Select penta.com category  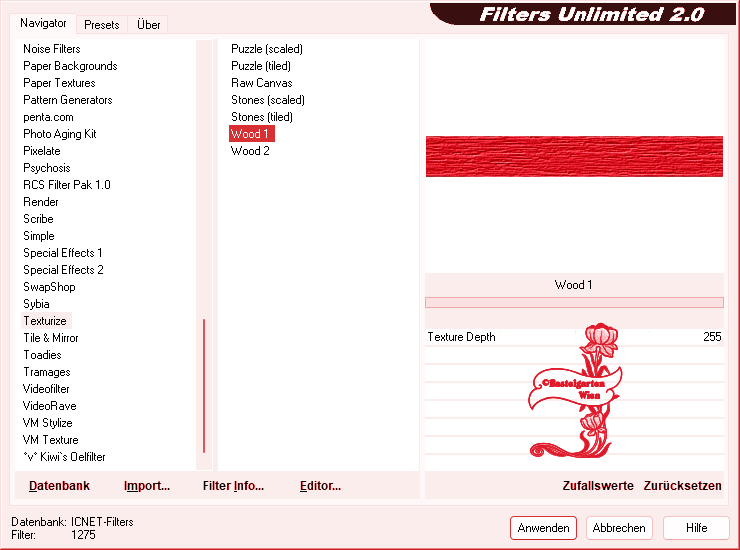click(x=48, y=117)
